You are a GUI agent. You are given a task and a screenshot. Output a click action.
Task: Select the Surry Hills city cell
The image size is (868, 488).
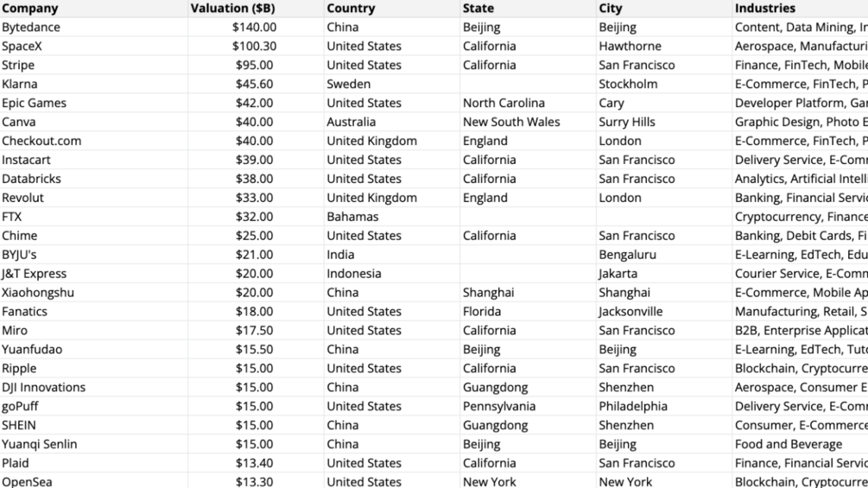click(x=663, y=122)
